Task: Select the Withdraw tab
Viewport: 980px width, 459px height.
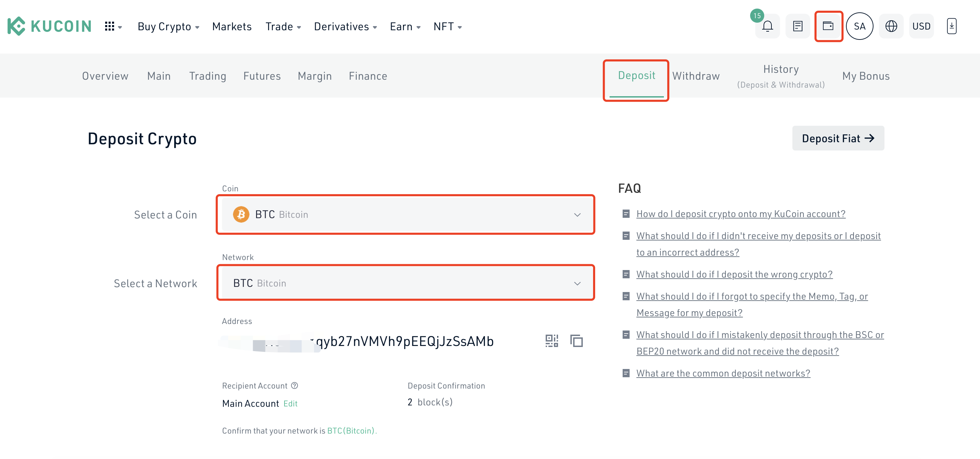Action: pos(695,76)
